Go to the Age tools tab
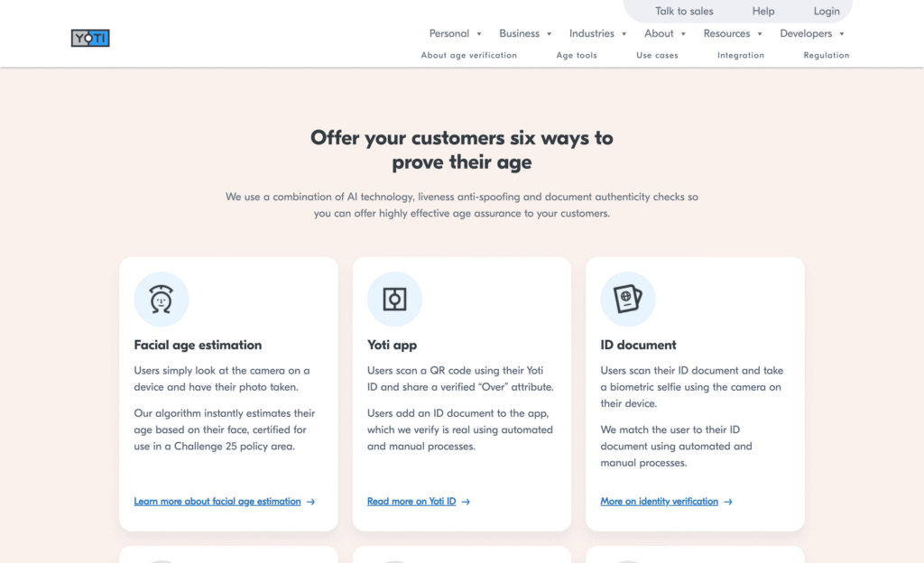 pos(577,55)
